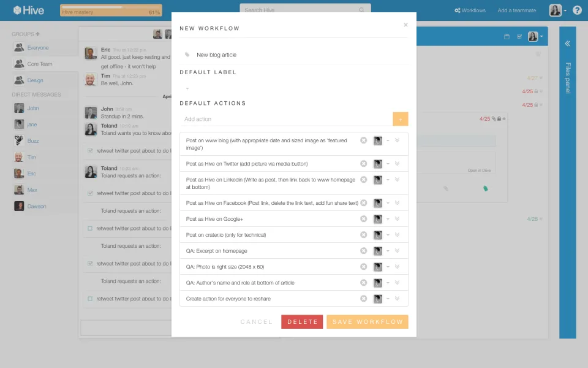The height and width of the screenshot is (368, 588).
Task: Click the search magnifier icon
Action: click(x=361, y=10)
